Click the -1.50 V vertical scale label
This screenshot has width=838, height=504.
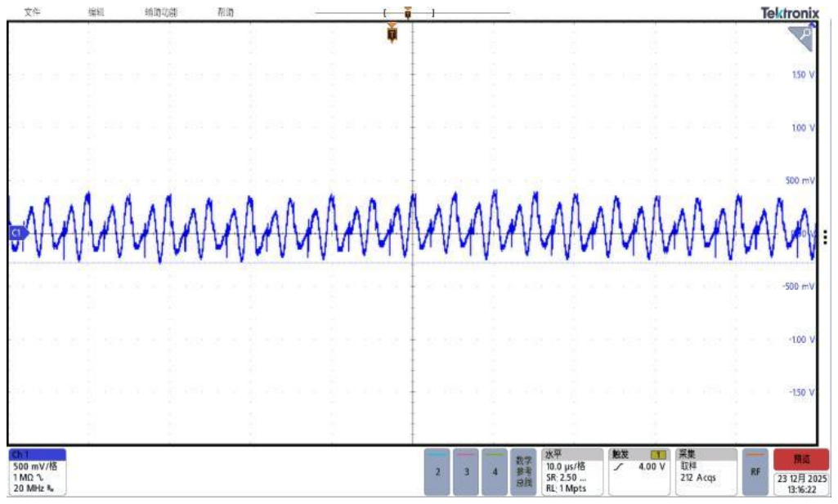tap(802, 392)
